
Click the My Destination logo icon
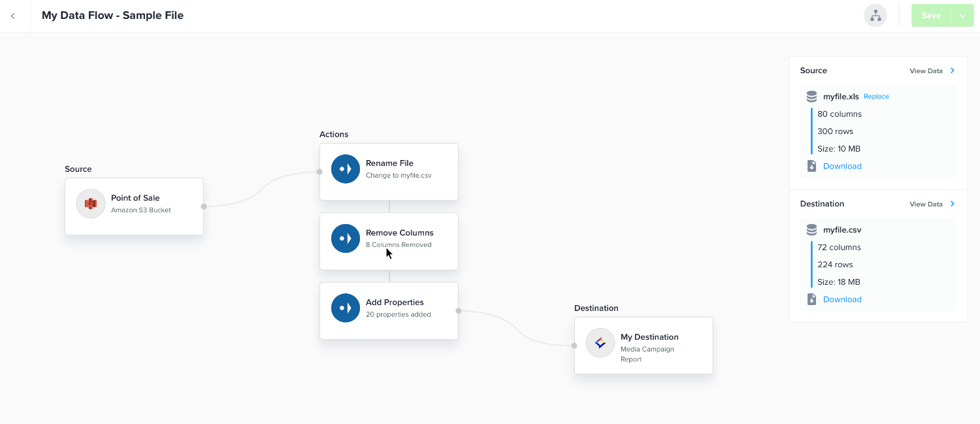(600, 343)
